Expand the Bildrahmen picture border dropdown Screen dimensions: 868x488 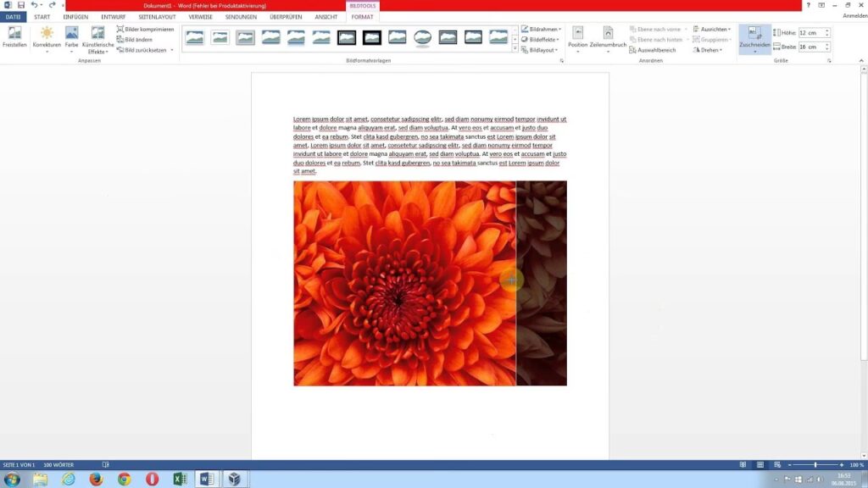coord(544,29)
